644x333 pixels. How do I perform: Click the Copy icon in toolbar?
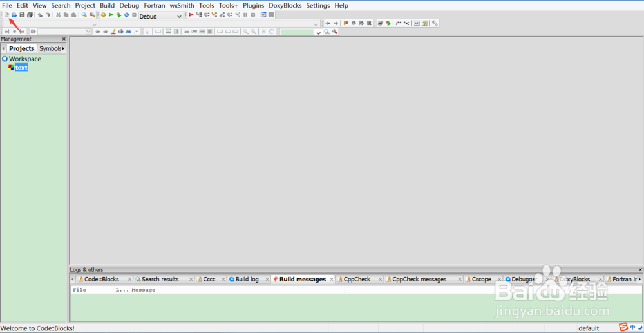tap(66, 15)
